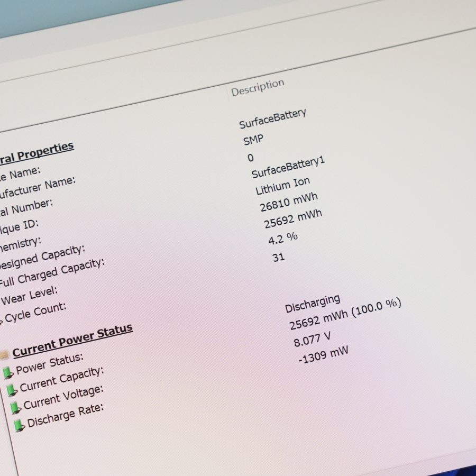This screenshot has width=476, height=476.
Task: Select the partially visible General Properties heading
Action: click(x=36, y=154)
